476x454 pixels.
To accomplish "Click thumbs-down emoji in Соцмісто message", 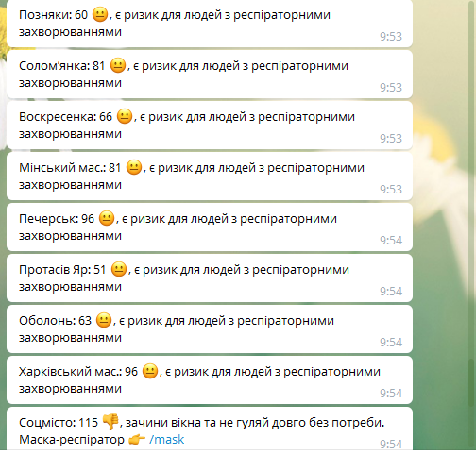I will click(110, 422).
